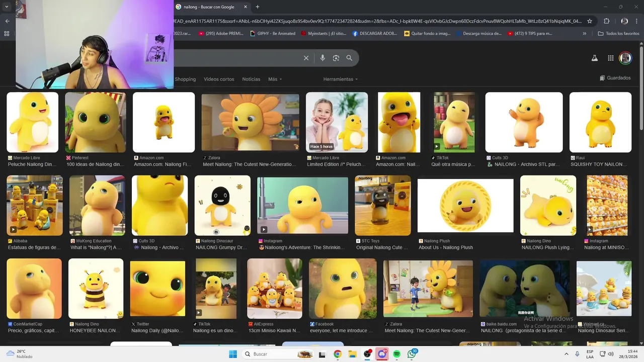Open the Cults 3D Archivo STL image

click(524, 122)
